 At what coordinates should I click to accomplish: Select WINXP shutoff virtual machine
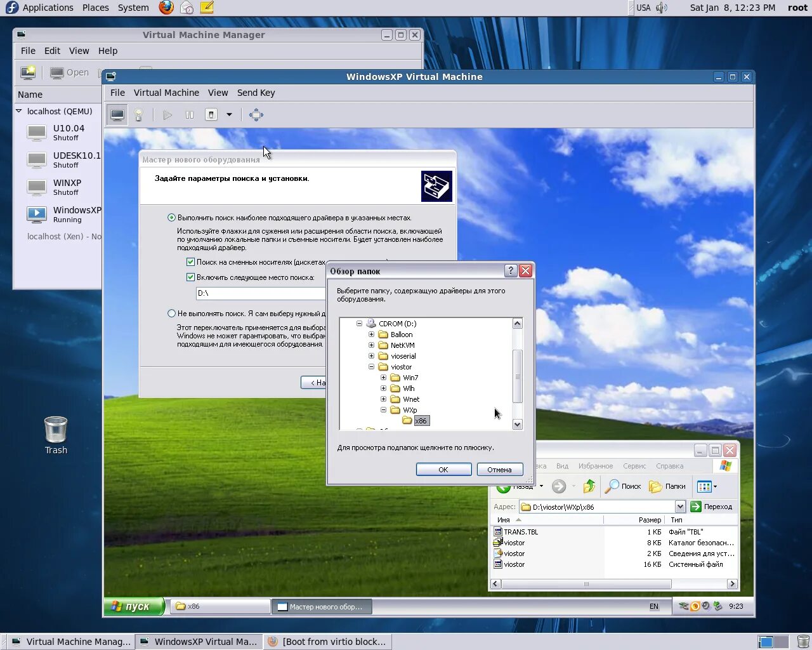pos(63,187)
